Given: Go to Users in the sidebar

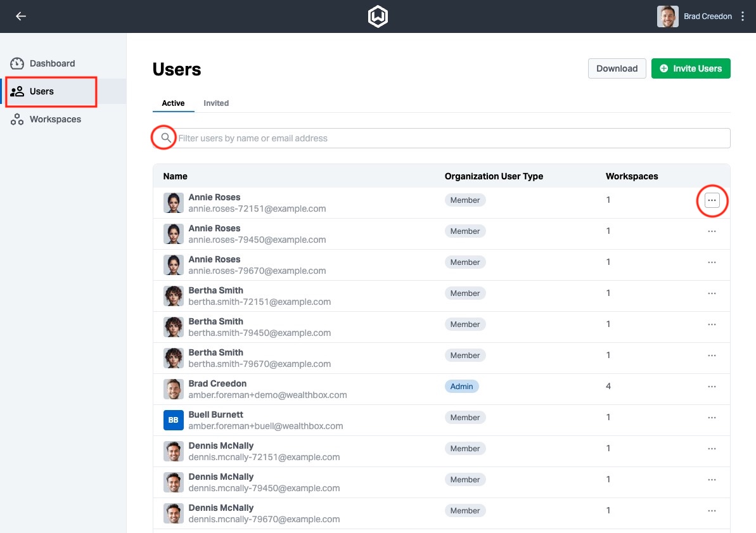Looking at the screenshot, I should coord(42,91).
